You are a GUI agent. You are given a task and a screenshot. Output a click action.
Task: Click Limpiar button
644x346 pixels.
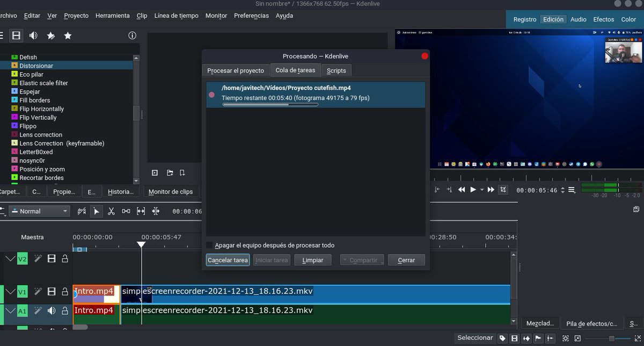pyautogui.click(x=313, y=260)
